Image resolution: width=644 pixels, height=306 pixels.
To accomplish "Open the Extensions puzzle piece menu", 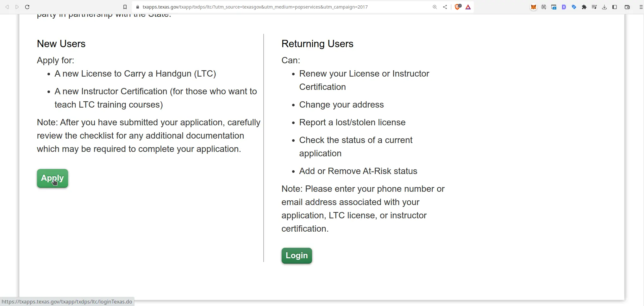I will click(584, 7).
